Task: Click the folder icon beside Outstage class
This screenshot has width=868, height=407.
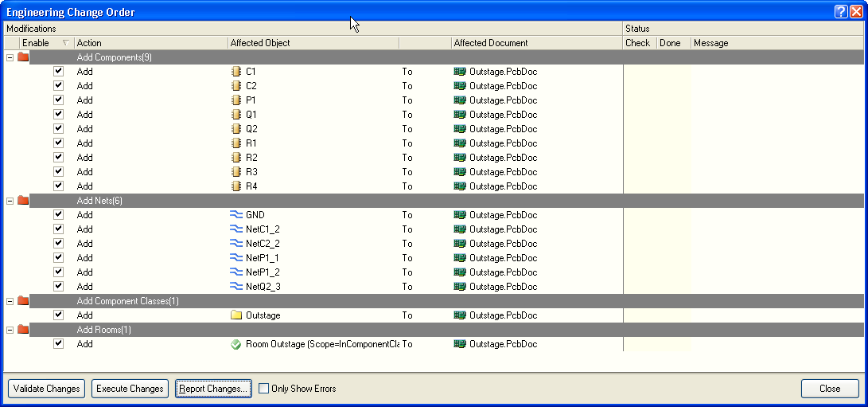Action: click(235, 315)
